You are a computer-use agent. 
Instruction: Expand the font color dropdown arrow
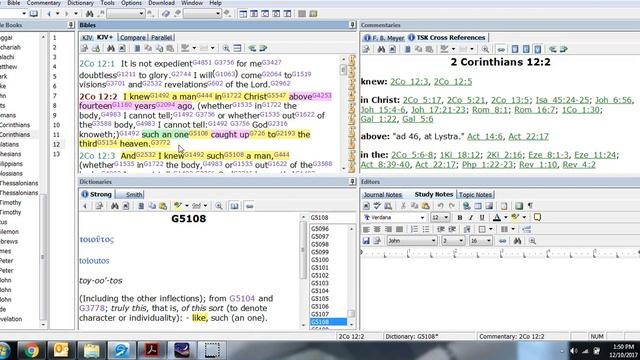505,218
